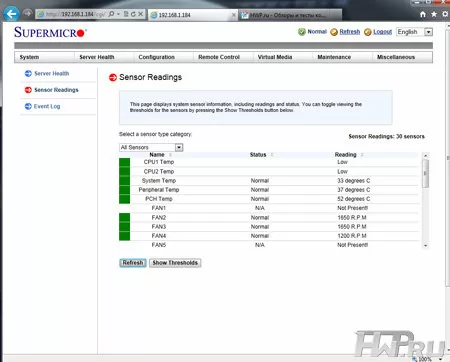Viewport: 450px width, 362px height.
Task: Click the Show Thresholds button
Action: tap(175, 263)
